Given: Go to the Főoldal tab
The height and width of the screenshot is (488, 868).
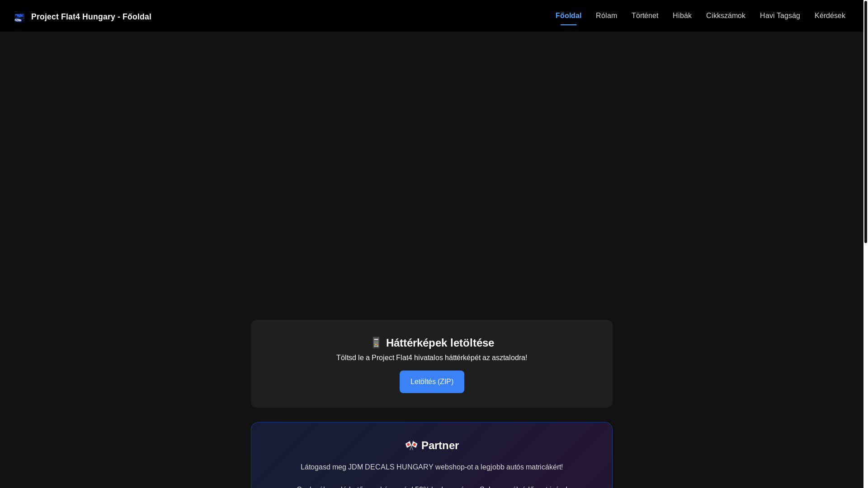Looking at the screenshot, I should [x=568, y=16].
